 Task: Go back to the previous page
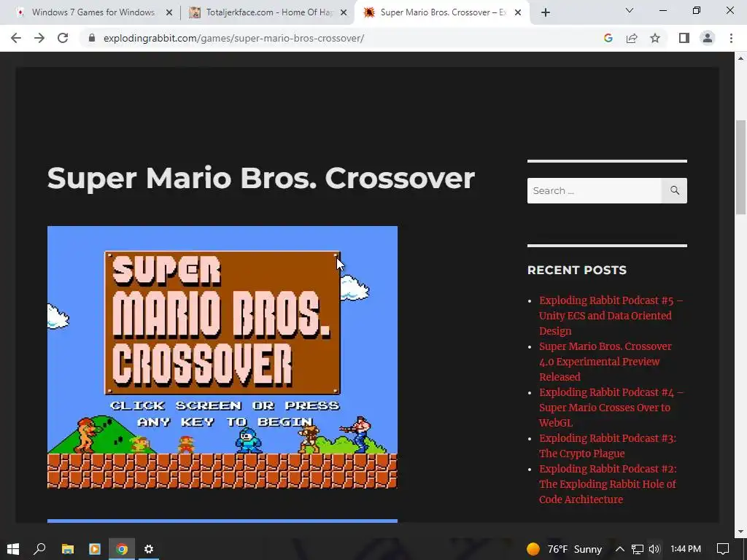16,38
